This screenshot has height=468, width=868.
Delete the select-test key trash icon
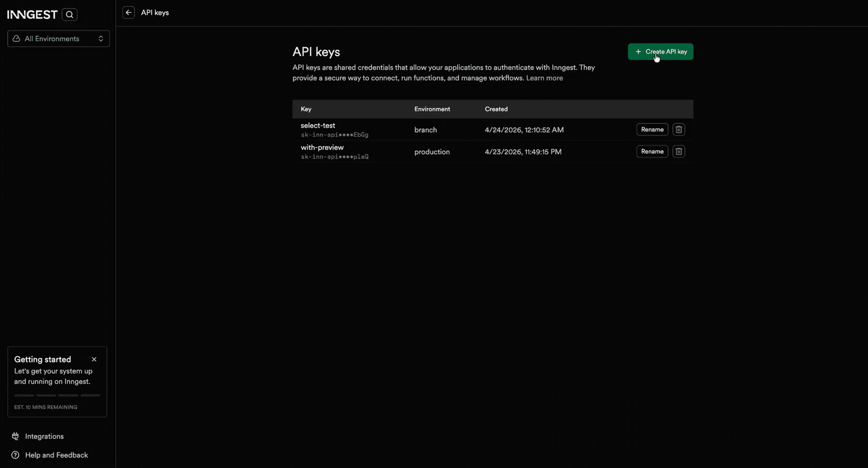coord(679,130)
